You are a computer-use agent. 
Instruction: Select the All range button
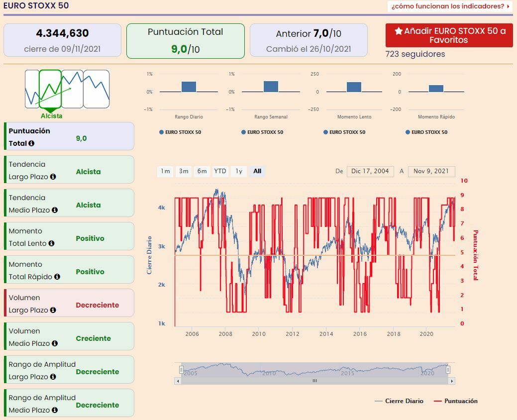(257, 171)
